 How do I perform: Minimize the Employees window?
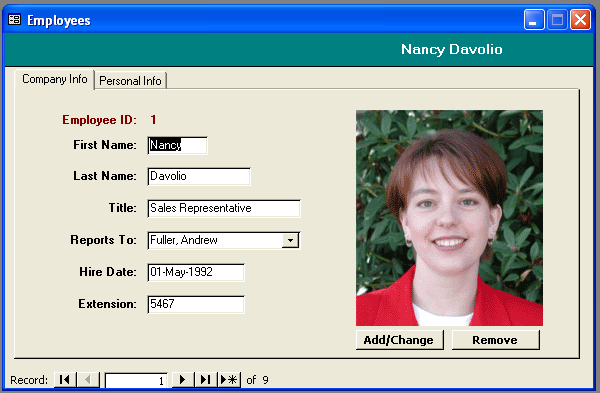coord(534,20)
